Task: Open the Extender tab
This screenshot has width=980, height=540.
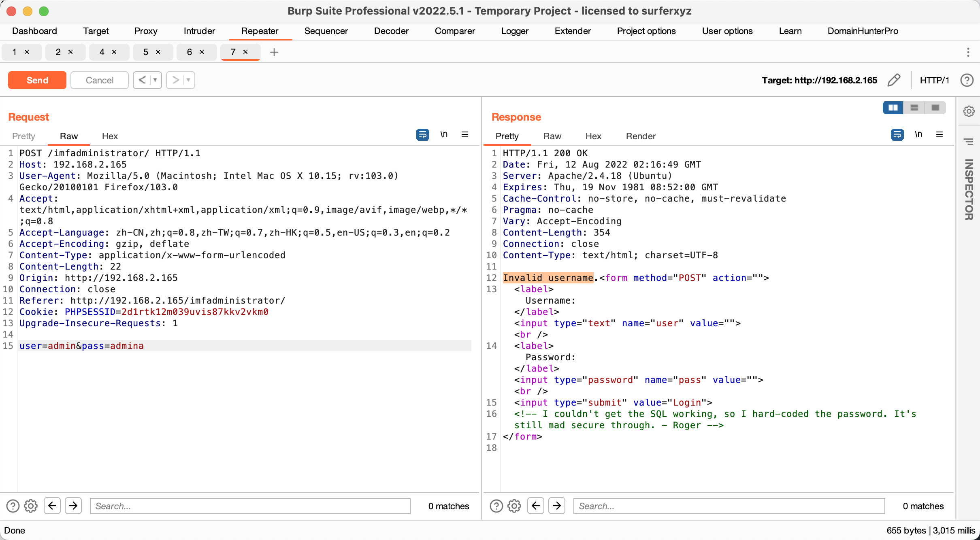Action: [x=573, y=31]
